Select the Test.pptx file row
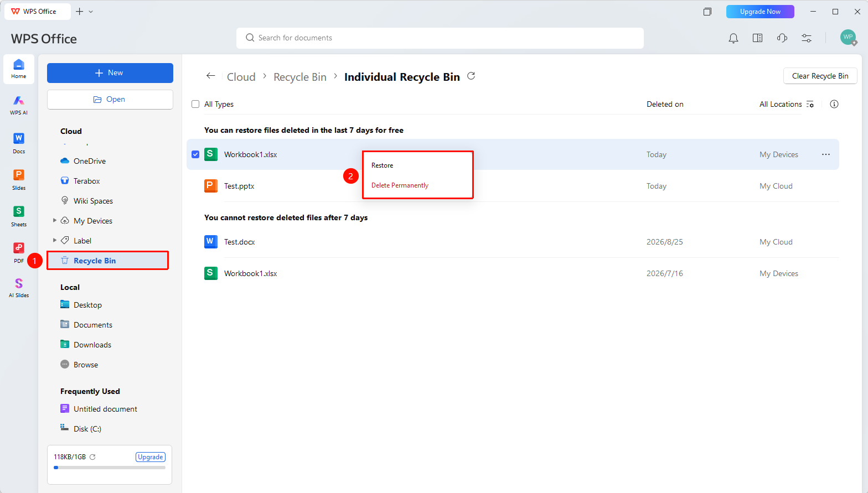Screen dimensions: 868x493 coord(513,186)
